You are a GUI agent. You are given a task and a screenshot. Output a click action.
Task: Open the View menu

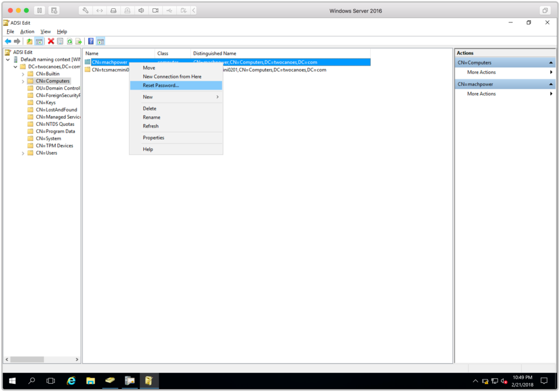pyautogui.click(x=45, y=32)
